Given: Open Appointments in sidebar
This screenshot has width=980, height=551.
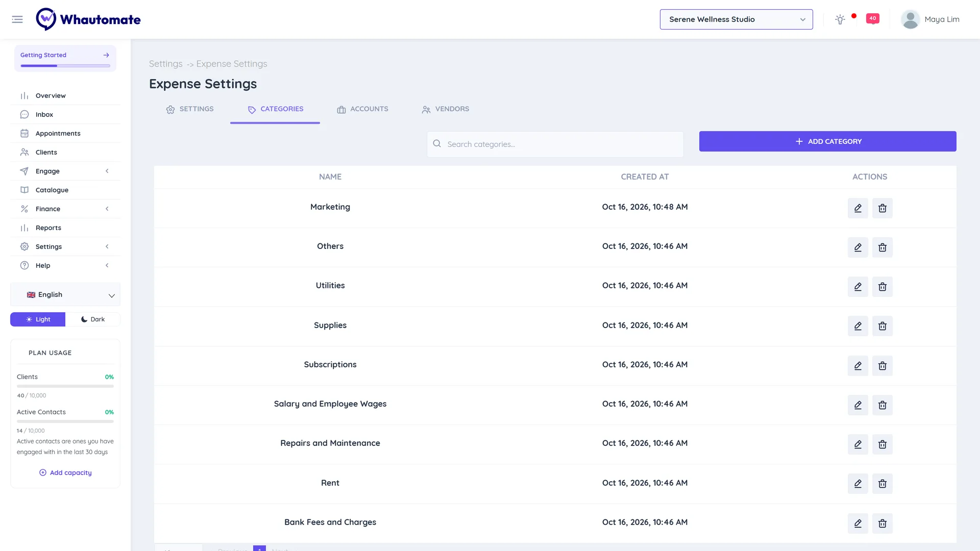Looking at the screenshot, I should [x=65, y=133].
